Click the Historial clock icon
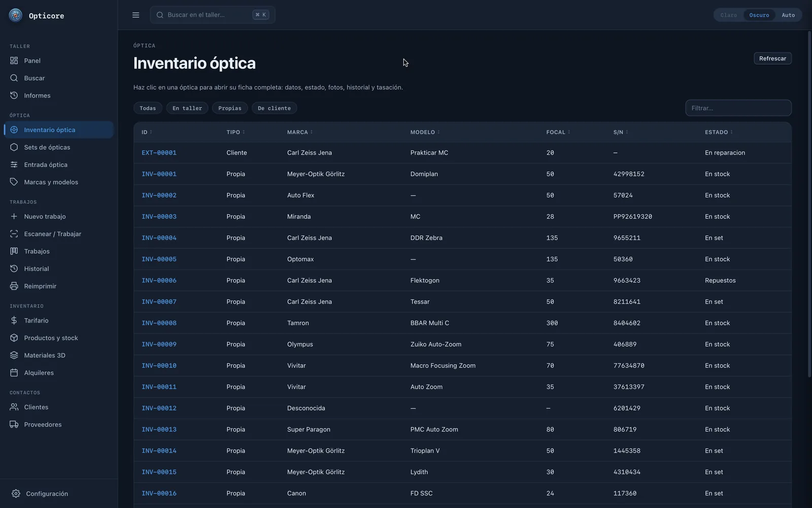The width and height of the screenshot is (812, 508). coord(14,269)
